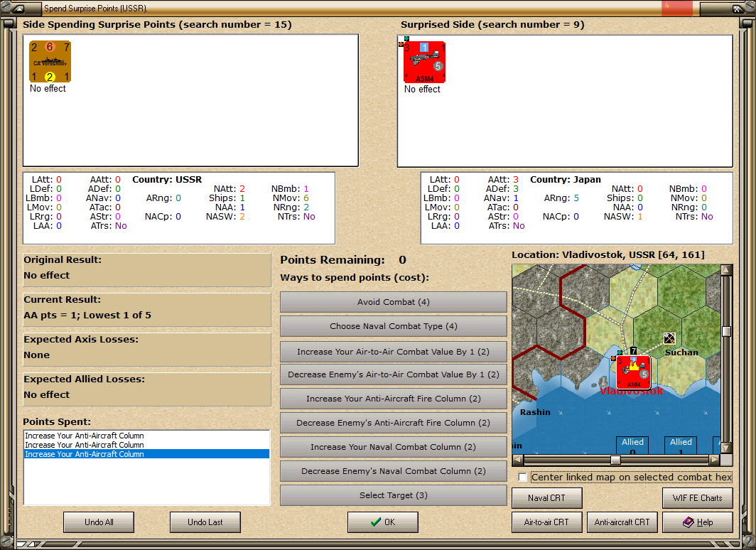
Task: Click the Allied 1 marker on the map
Action: coord(680,444)
